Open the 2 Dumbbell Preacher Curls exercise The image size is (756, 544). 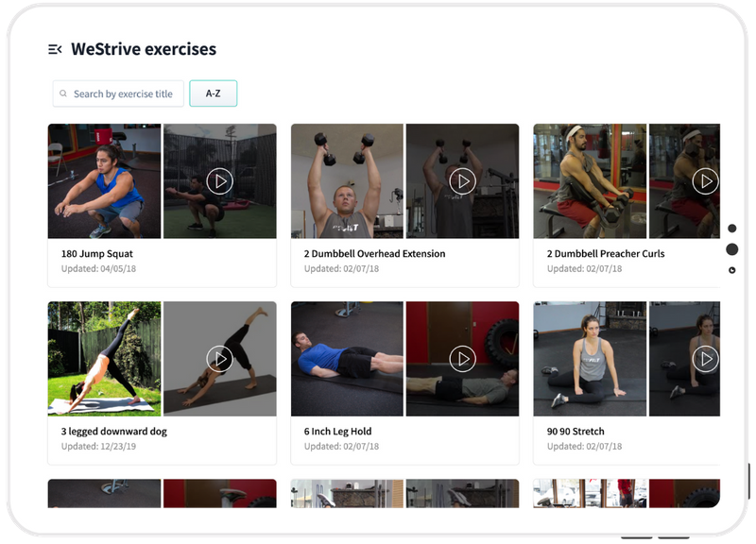click(x=605, y=252)
